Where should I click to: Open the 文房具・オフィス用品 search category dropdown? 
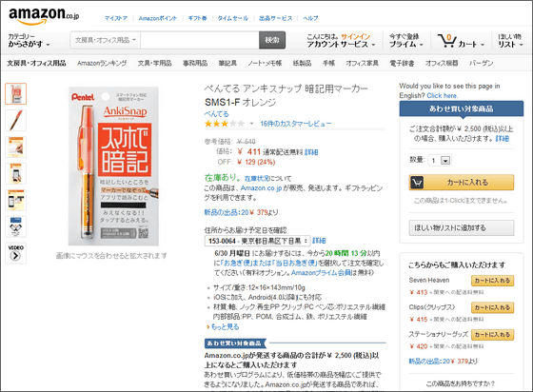[106, 40]
